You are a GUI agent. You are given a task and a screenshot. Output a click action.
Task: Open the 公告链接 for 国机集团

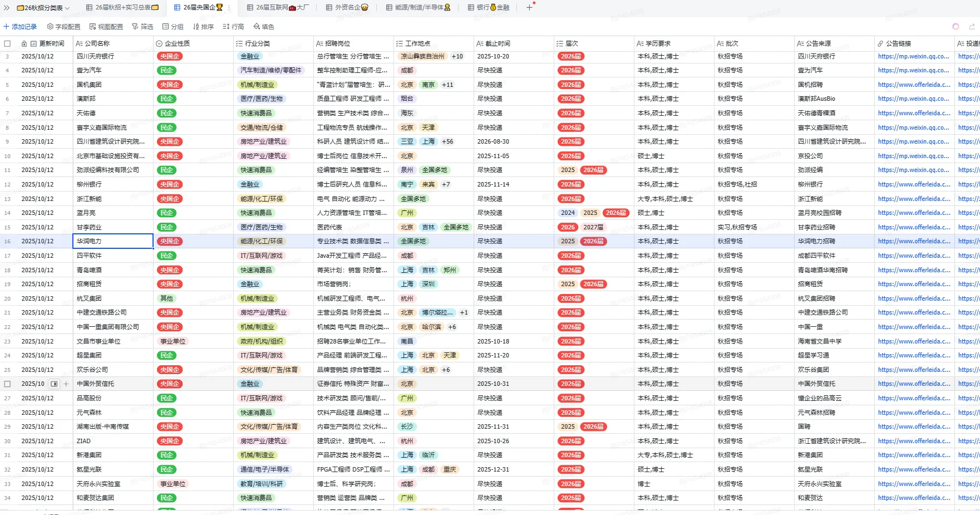(x=914, y=85)
